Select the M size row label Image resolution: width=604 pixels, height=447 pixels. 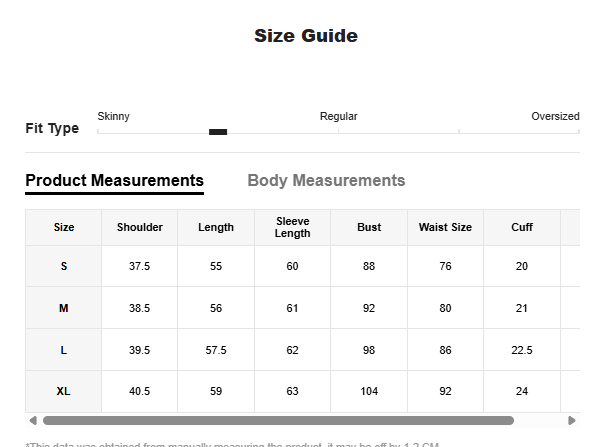click(64, 309)
